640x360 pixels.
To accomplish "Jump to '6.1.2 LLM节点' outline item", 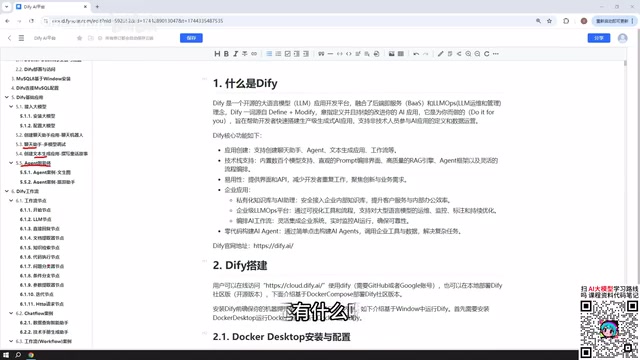I will (36, 219).
